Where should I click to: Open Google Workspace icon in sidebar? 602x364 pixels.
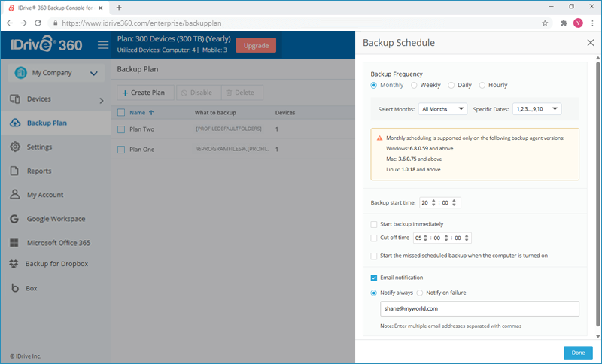pos(14,219)
